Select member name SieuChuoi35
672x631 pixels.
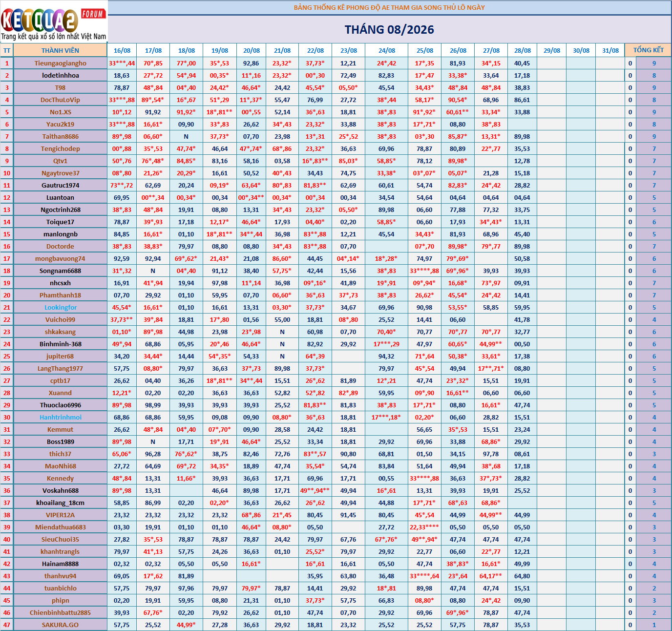[x=60, y=539]
